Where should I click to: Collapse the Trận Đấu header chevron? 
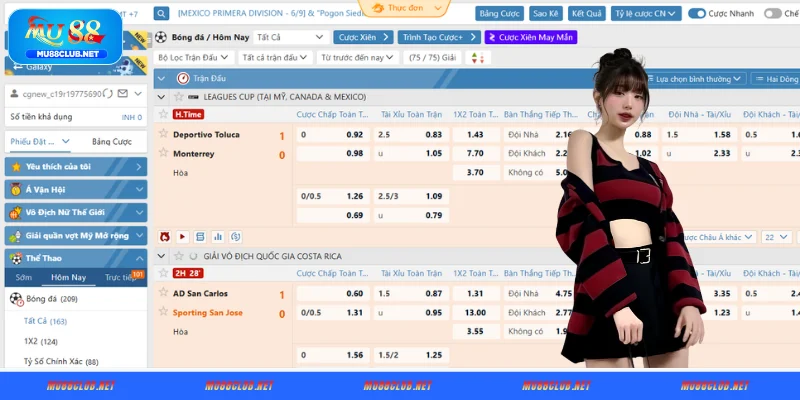[x=161, y=79]
